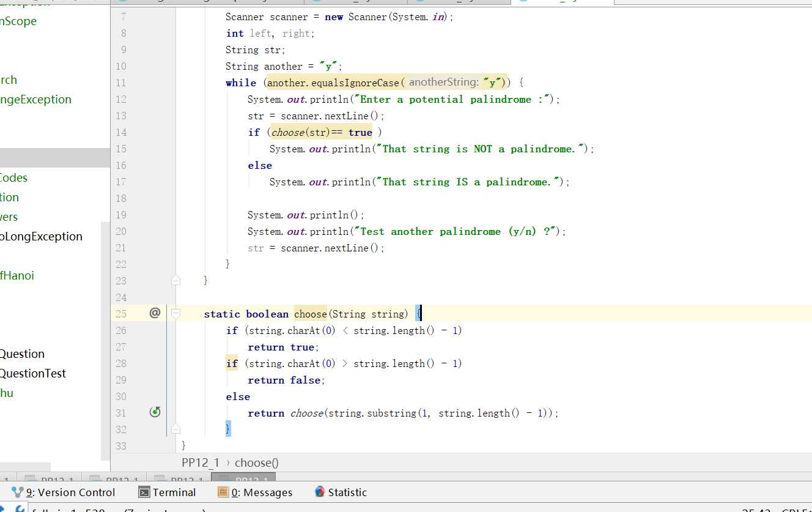This screenshot has width=812, height=512.
Task: Click the Version Control branch icon
Action: click(x=17, y=492)
